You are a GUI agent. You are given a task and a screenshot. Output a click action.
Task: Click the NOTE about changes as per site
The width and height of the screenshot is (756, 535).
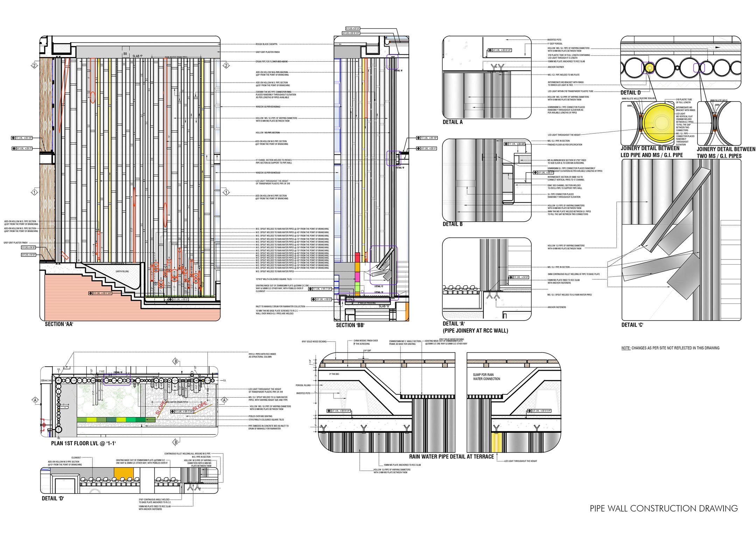pyautogui.click(x=670, y=348)
